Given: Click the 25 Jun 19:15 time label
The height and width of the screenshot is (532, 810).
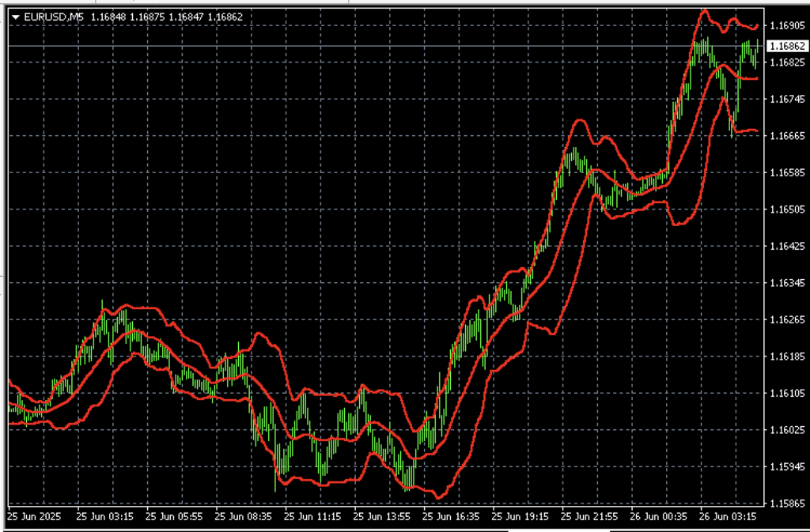Looking at the screenshot, I should click(522, 516).
